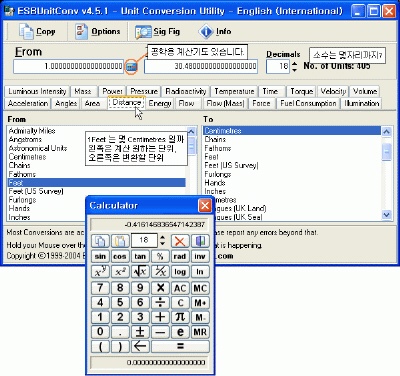Click the equals button in calculator

click(180, 346)
